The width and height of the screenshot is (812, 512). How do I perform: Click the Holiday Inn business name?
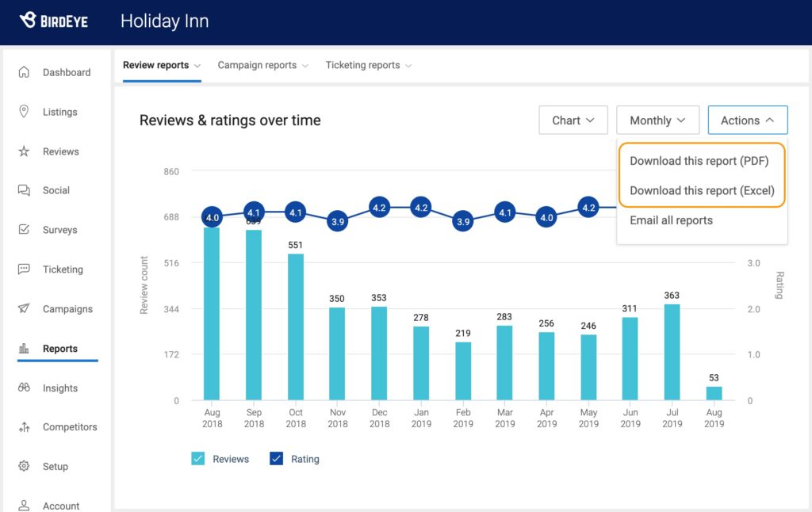coord(165,21)
